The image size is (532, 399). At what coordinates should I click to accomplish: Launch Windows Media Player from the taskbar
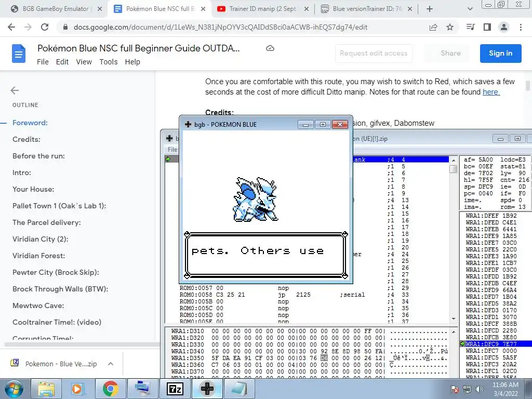tap(78, 389)
